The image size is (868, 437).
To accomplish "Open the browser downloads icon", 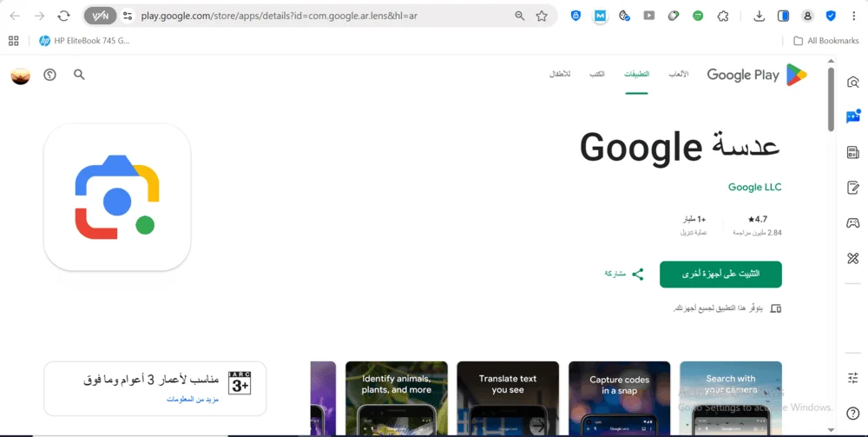I will 759,16.
